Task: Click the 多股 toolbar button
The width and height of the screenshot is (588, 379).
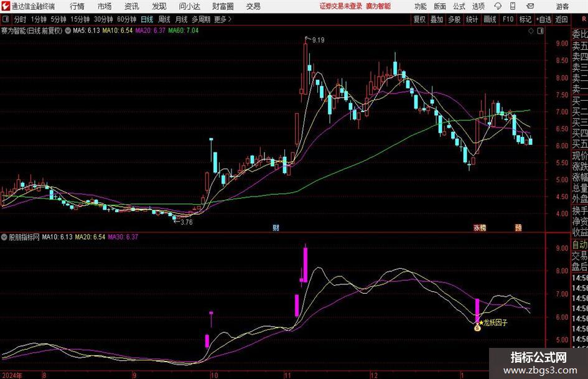Action: click(x=454, y=19)
